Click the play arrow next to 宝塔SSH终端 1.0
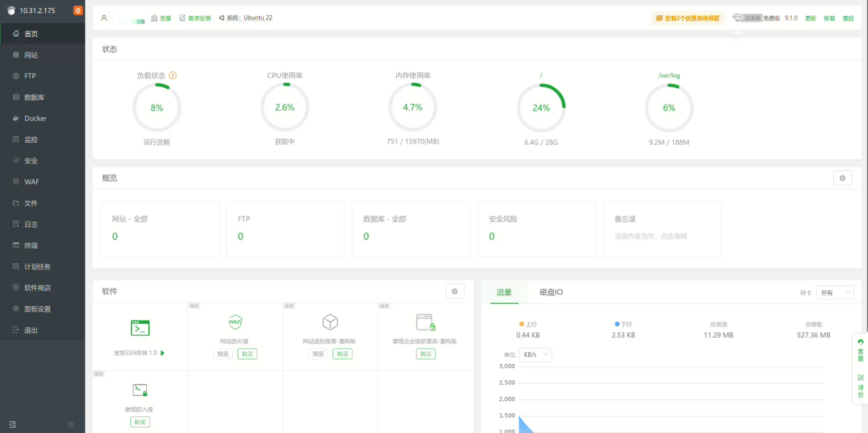 tap(163, 353)
